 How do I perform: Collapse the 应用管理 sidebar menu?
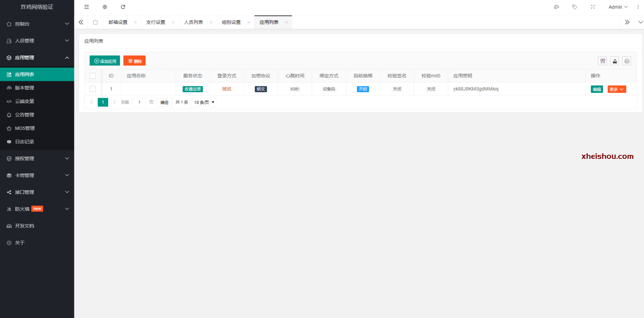click(37, 58)
